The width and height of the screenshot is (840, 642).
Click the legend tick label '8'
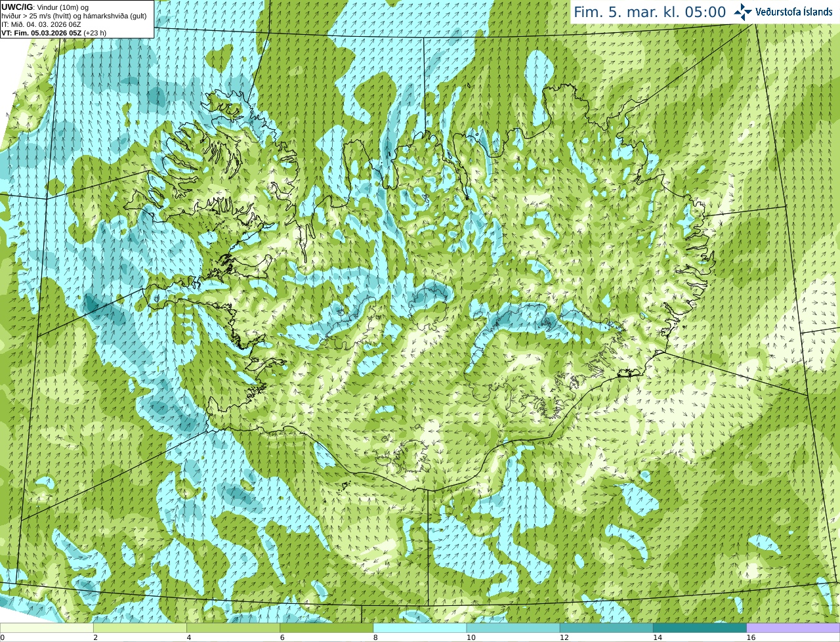[376, 637]
